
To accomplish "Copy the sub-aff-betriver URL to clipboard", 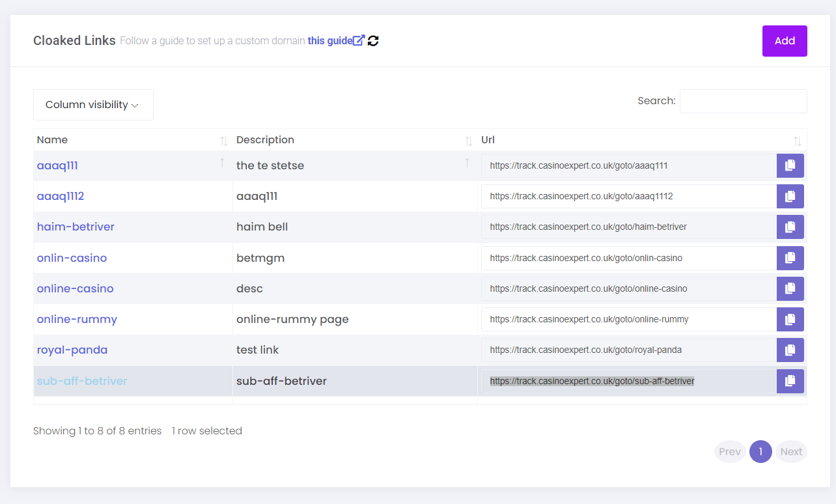I will [x=790, y=381].
